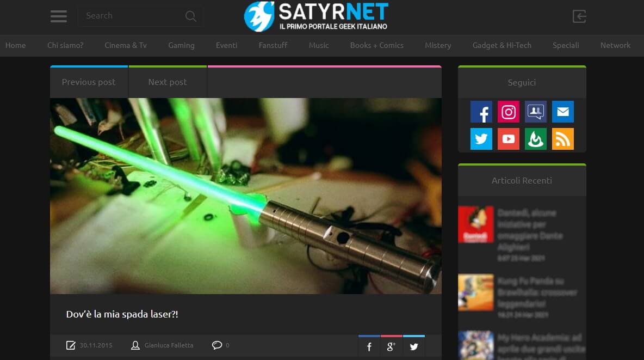Open the Cinema & Tv menu
Screen dimensions: 644x360
(x=126, y=45)
